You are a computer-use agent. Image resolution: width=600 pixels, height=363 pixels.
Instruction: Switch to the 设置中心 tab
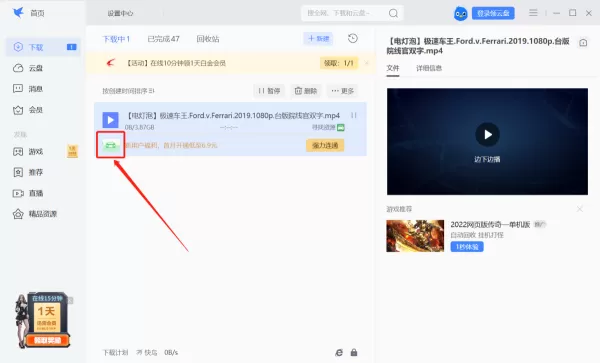tap(120, 13)
